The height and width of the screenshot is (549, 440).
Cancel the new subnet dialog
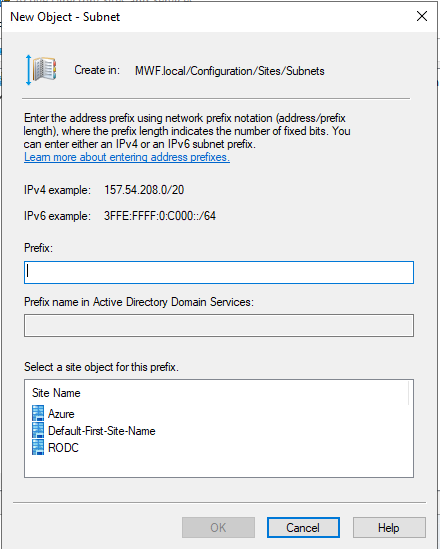pos(303,527)
